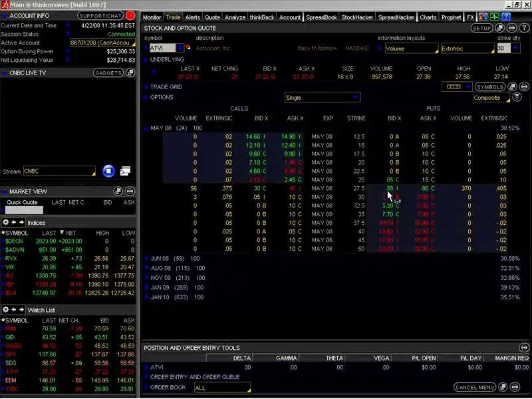Expand the Trade Grid section
Image resolution: width=532 pixels, height=399 pixels.
[146, 87]
